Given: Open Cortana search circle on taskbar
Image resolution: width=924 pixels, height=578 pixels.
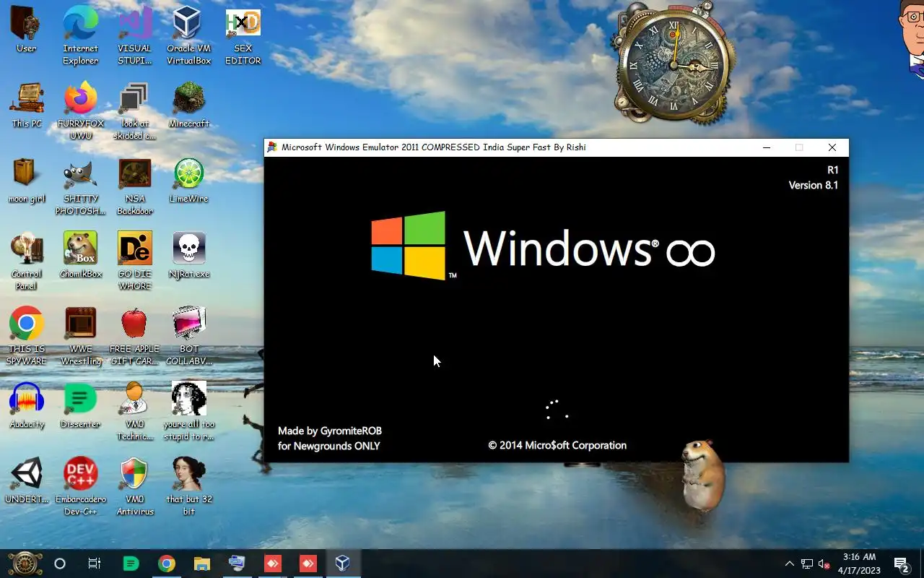Looking at the screenshot, I should [60, 564].
